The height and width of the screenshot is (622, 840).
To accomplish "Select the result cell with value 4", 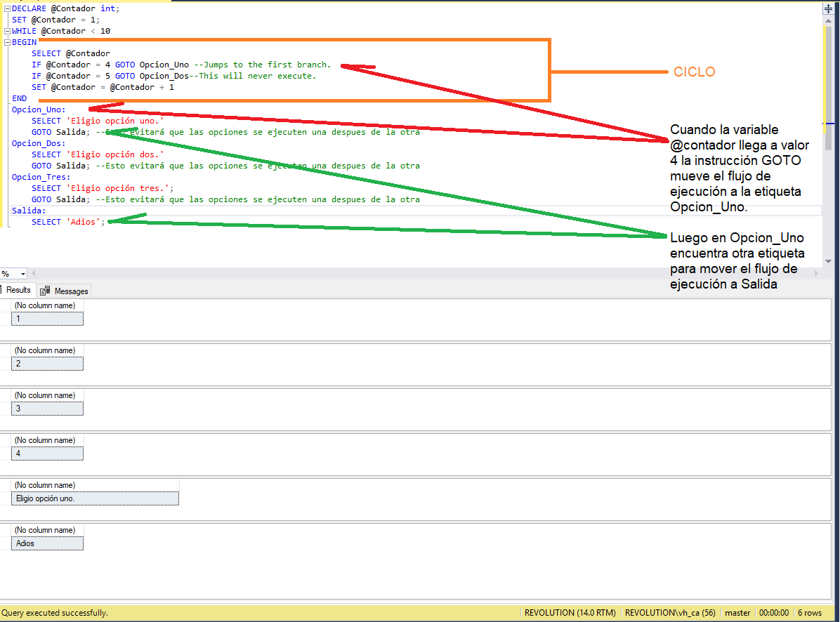I will 47,454.
